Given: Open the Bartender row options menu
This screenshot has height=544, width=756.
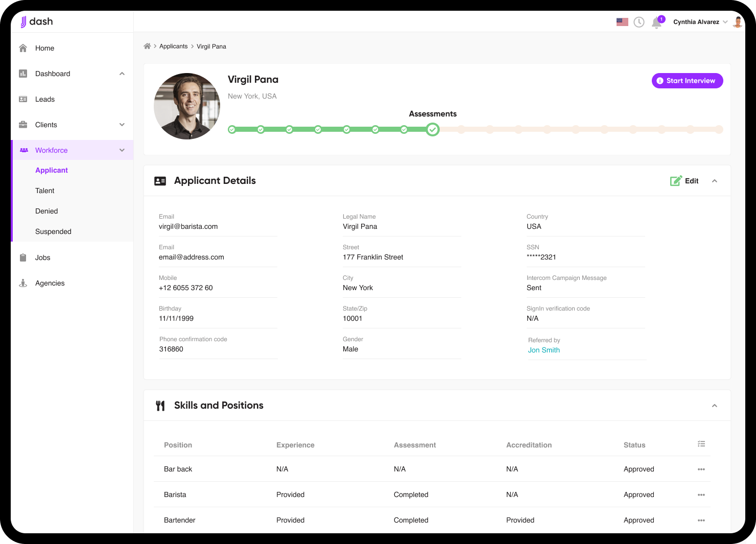Looking at the screenshot, I should (701, 520).
